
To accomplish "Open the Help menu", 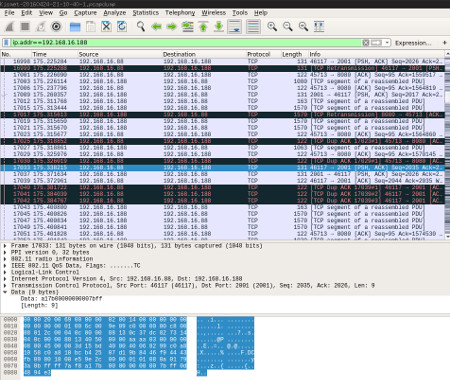I will [261, 13].
